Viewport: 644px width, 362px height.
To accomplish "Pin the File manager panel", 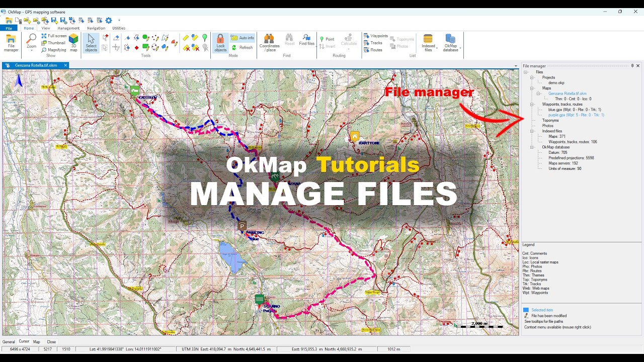I will pyautogui.click(x=632, y=66).
